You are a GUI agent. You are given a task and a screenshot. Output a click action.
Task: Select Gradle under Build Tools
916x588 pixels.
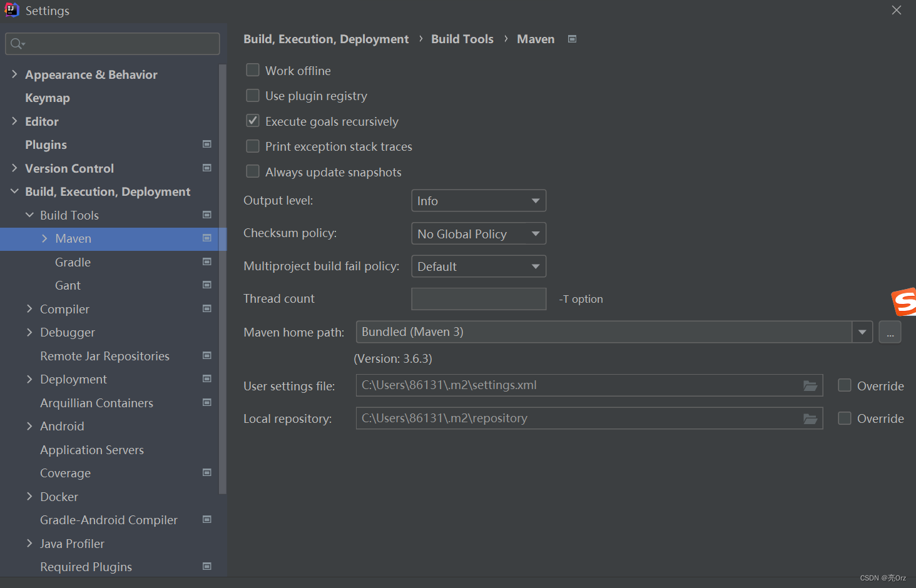tap(73, 262)
